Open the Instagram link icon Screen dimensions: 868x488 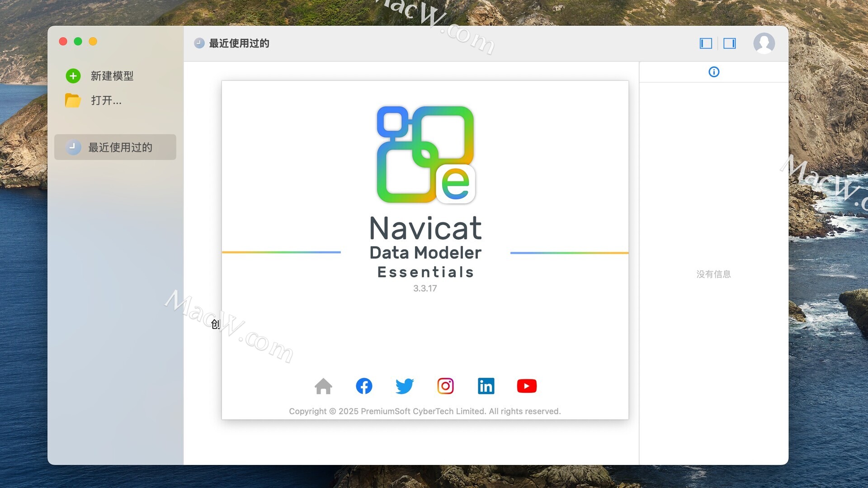click(445, 386)
